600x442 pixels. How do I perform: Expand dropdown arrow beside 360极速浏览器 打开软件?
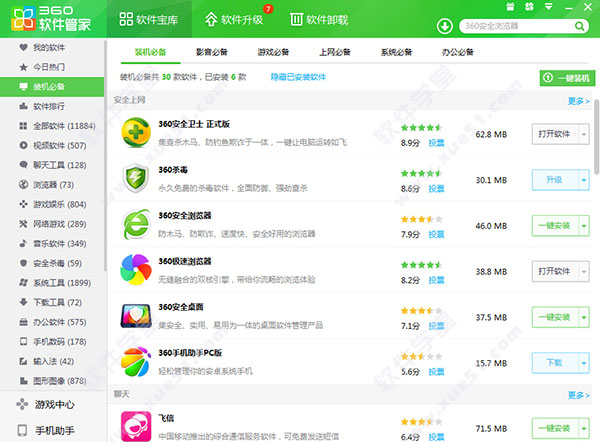click(x=584, y=271)
